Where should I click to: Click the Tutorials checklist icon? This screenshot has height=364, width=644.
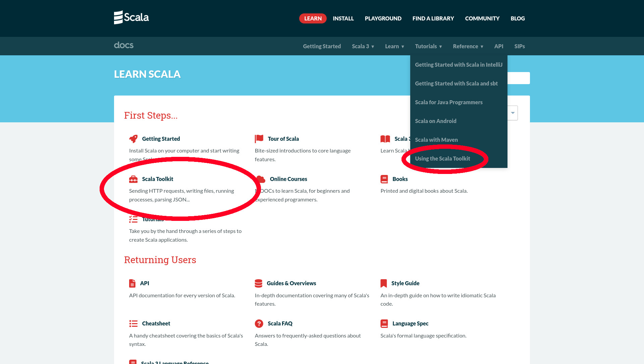tap(133, 219)
